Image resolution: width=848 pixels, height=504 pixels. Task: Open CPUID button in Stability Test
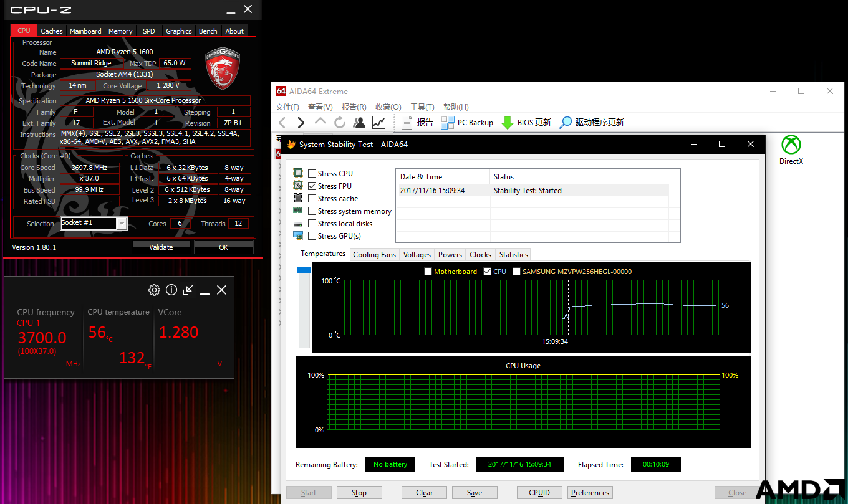point(539,492)
